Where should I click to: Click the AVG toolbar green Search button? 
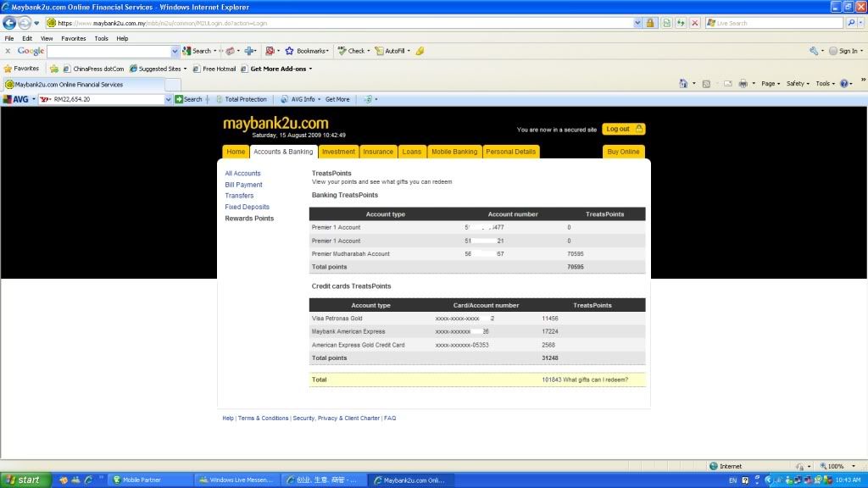(x=189, y=99)
